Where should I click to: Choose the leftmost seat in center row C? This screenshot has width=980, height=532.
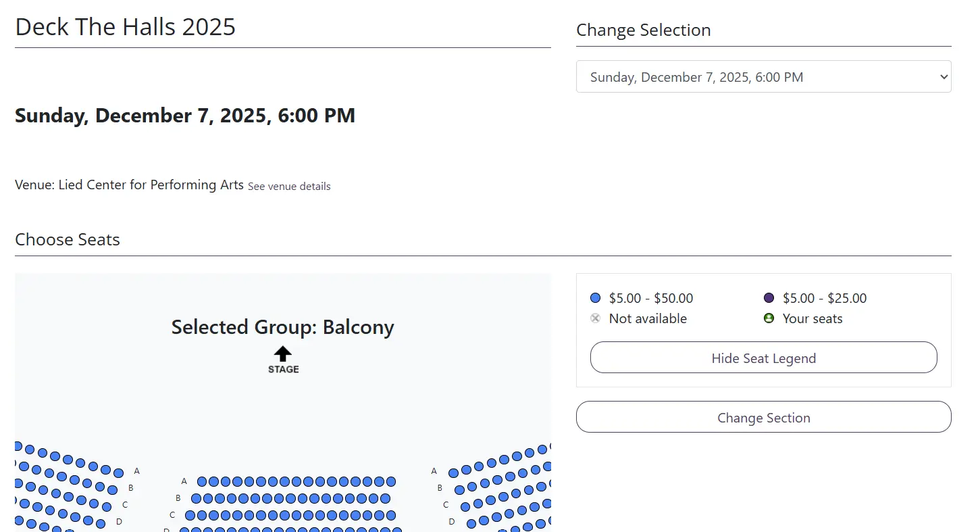(190, 515)
